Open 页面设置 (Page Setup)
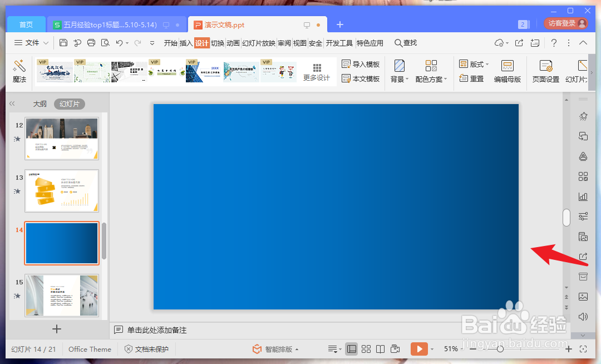This screenshot has width=601, height=364. [x=544, y=71]
